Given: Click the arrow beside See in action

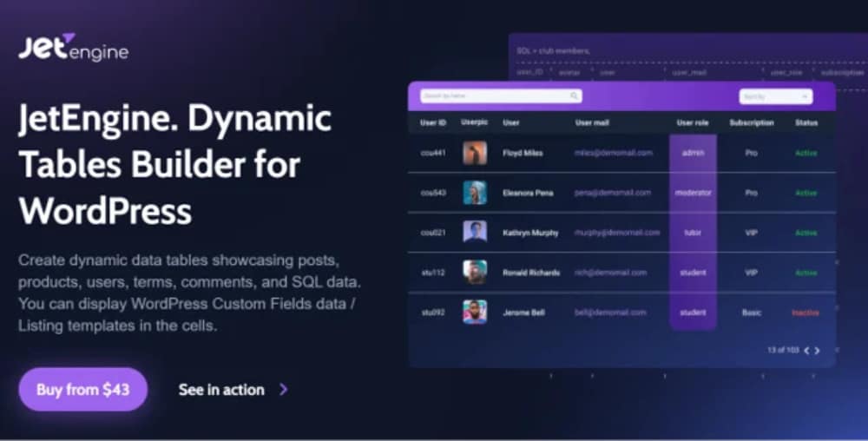Looking at the screenshot, I should [x=283, y=390].
